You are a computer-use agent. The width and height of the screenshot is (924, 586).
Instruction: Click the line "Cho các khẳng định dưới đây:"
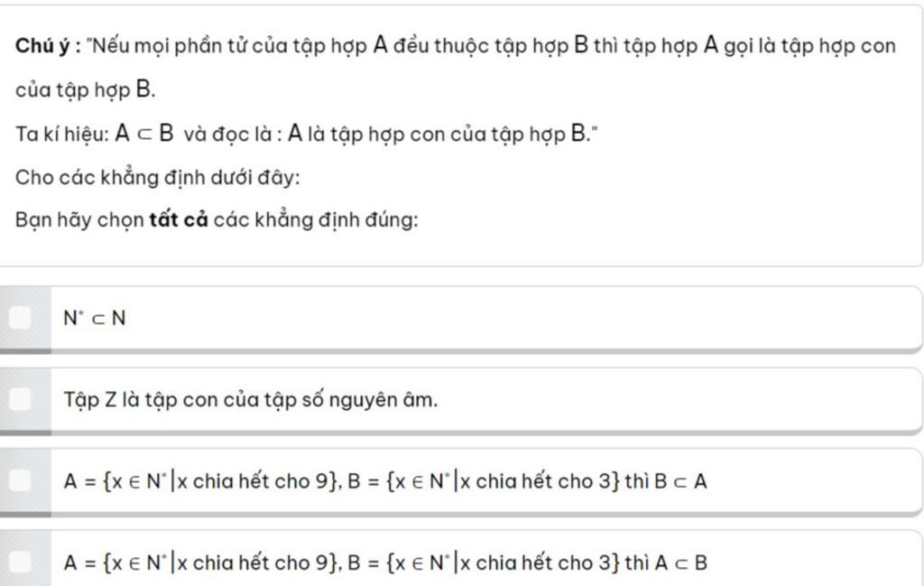(x=157, y=178)
